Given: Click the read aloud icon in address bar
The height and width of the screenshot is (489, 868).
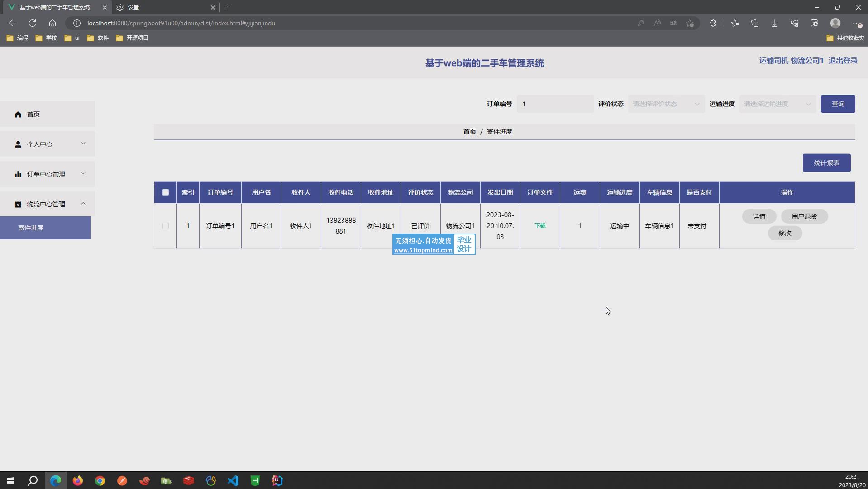Looking at the screenshot, I should [x=657, y=23].
